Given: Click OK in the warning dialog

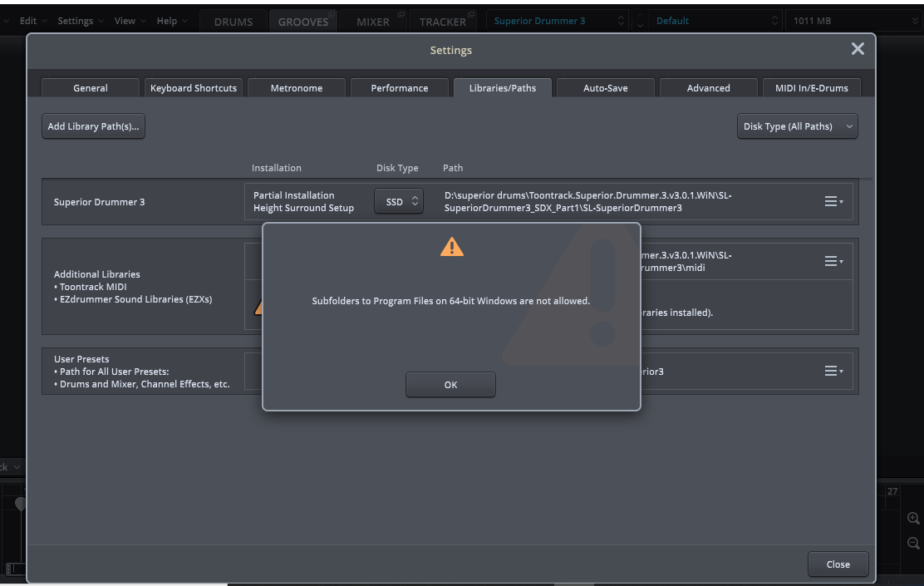Looking at the screenshot, I should (450, 384).
